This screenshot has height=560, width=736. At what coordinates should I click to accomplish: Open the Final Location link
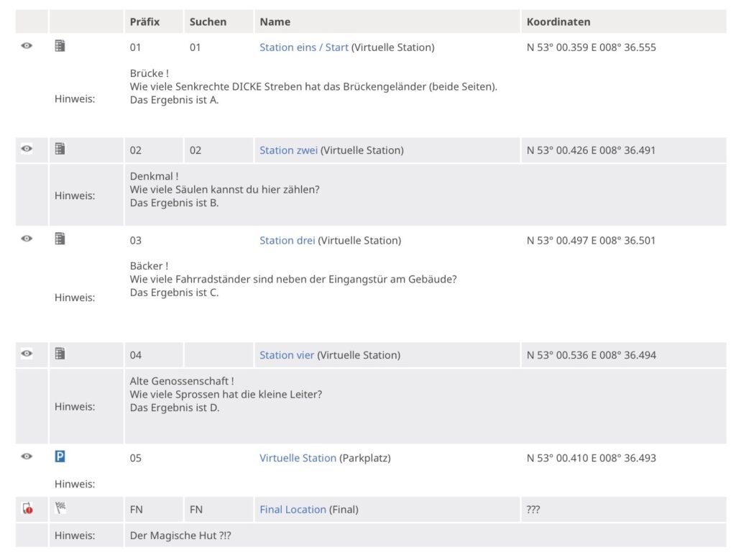(x=293, y=510)
